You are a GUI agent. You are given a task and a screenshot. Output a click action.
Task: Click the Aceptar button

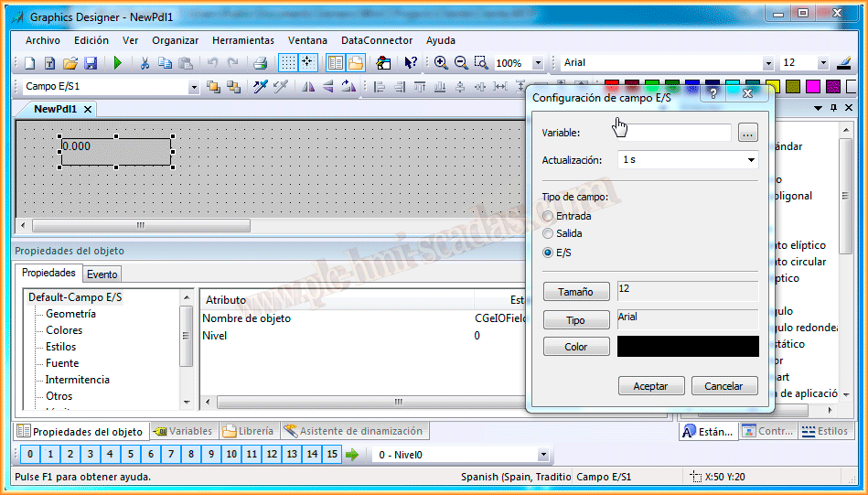[650, 386]
